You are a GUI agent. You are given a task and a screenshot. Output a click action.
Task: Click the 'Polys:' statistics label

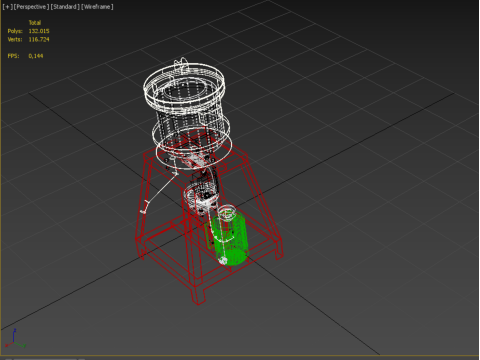coord(15,31)
